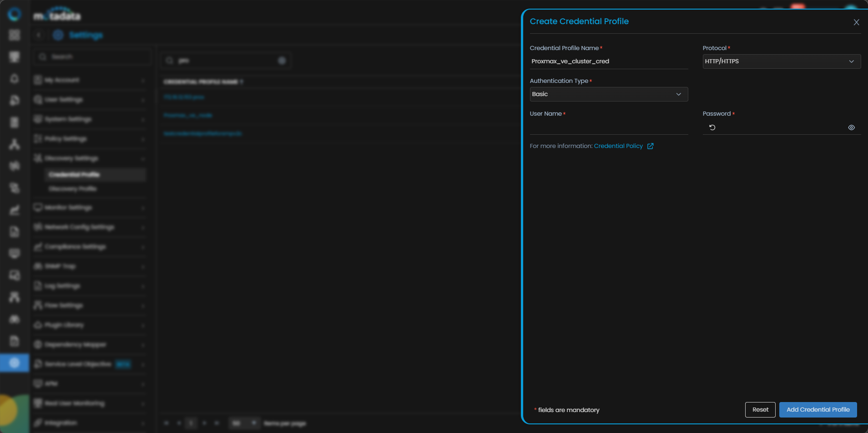Click the regenerate icon in Password field
Viewport: 868px width, 433px height.
coord(712,127)
